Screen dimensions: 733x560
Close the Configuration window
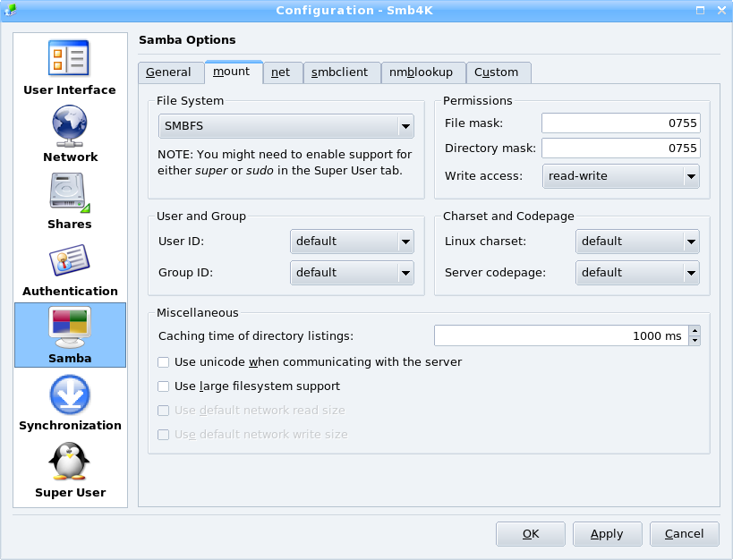coord(721,10)
